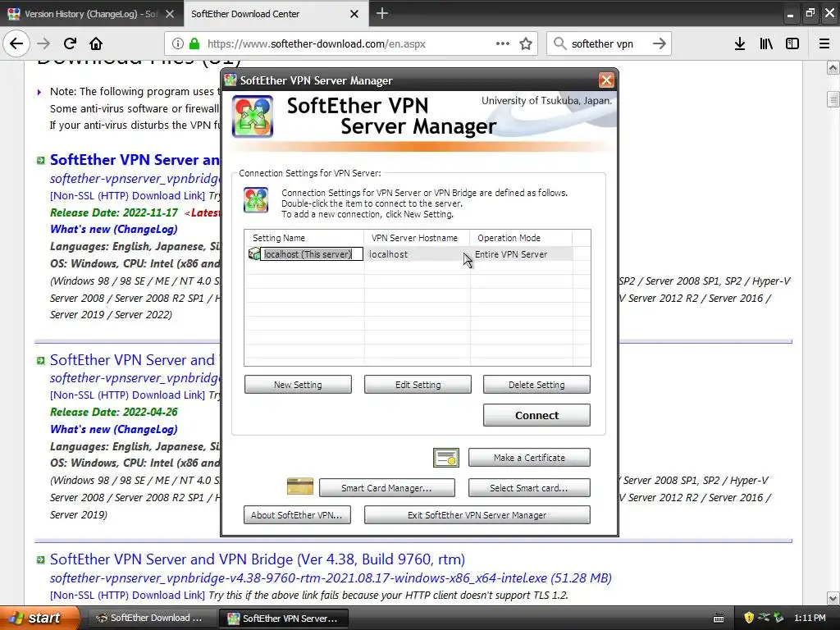The height and width of the screenshot is (630, 840).
Task: Click the search magnifier icon
Action: pyautogui.click(x=559, y=43)
